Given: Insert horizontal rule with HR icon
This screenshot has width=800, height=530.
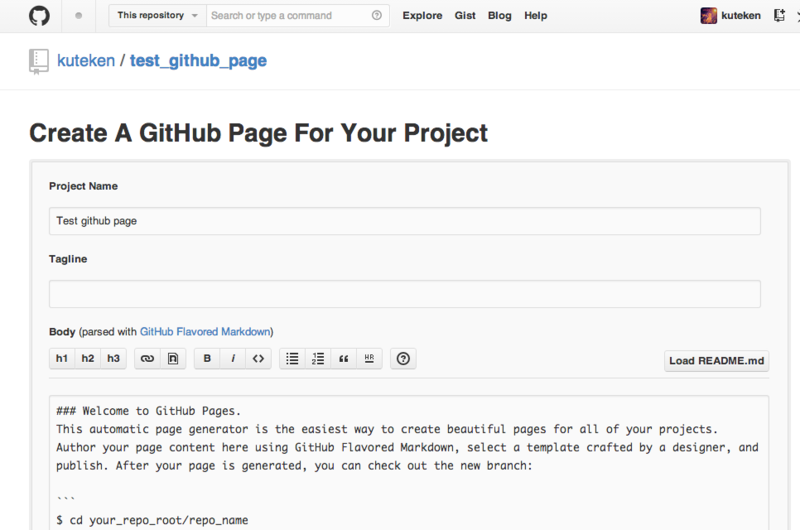Looking at the screenshot, I should tap(369, 359).
